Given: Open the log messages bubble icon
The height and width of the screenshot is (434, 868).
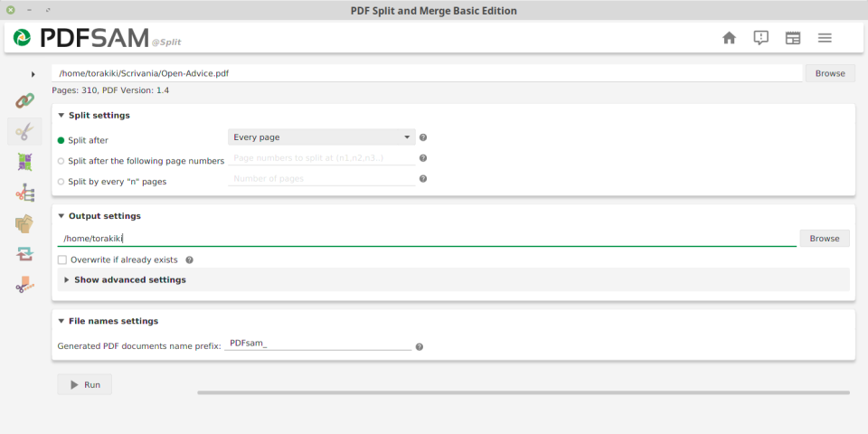Looking at the screenshot, I should (x=761, y=38).
